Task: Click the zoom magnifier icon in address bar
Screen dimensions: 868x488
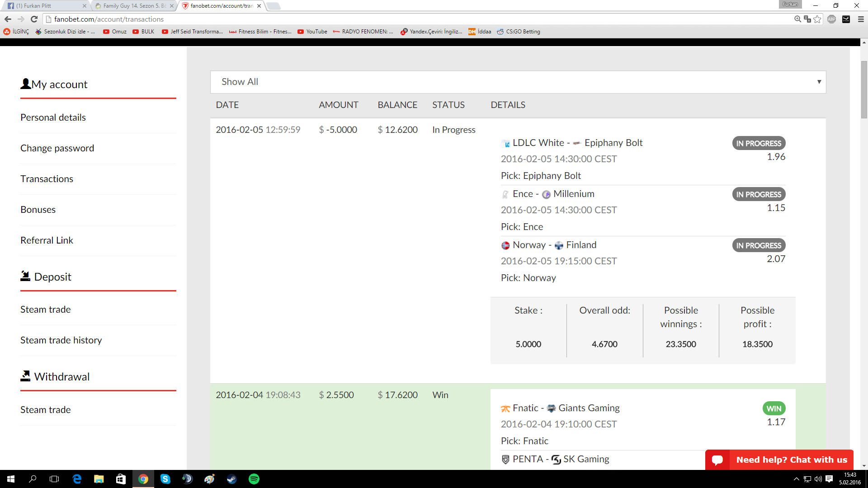Action: tap(797, 19)
